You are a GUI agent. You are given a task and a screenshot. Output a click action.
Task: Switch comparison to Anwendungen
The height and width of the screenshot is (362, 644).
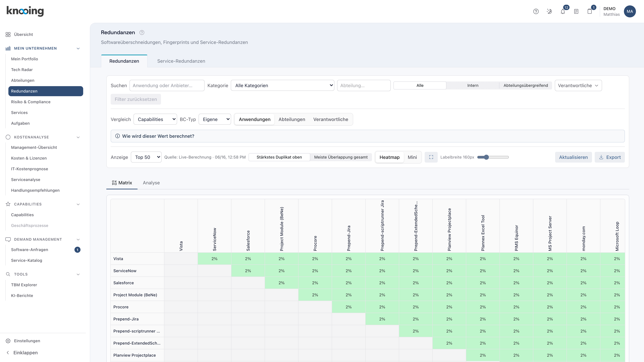tap(255, 119)
